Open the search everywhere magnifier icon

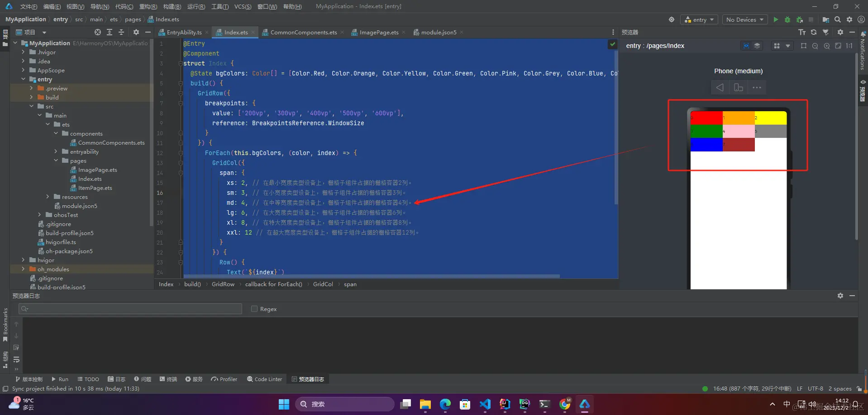point(838,19)
